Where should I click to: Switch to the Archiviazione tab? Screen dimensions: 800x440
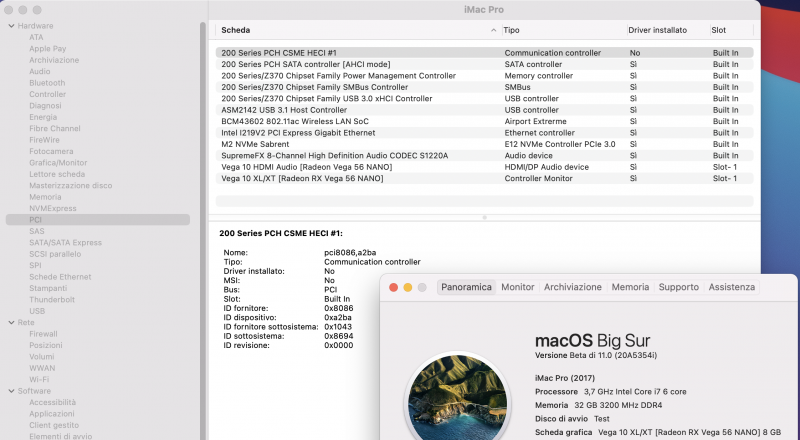click(572, 287)
